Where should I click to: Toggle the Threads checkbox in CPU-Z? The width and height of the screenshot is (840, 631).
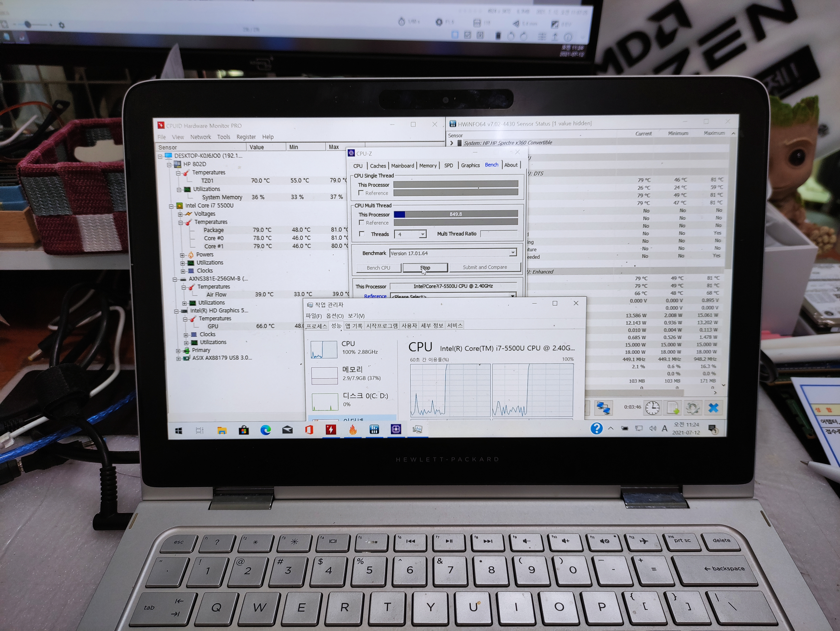tap(362, 234)
